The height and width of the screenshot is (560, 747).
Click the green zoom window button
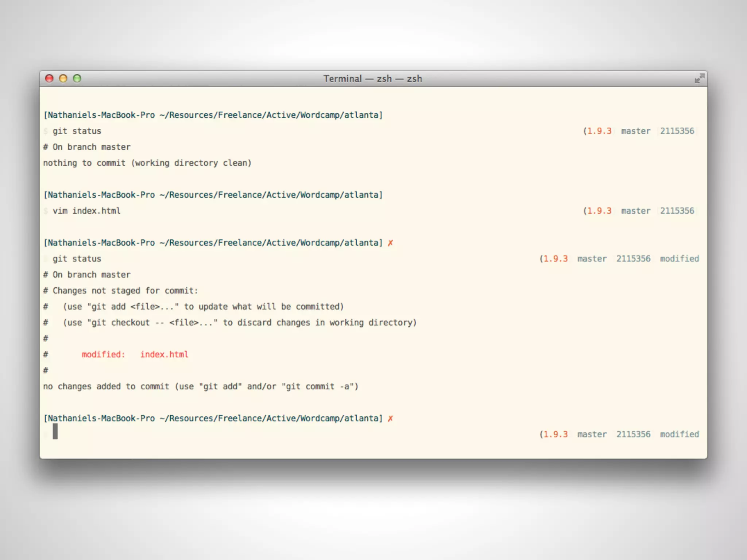77,78
